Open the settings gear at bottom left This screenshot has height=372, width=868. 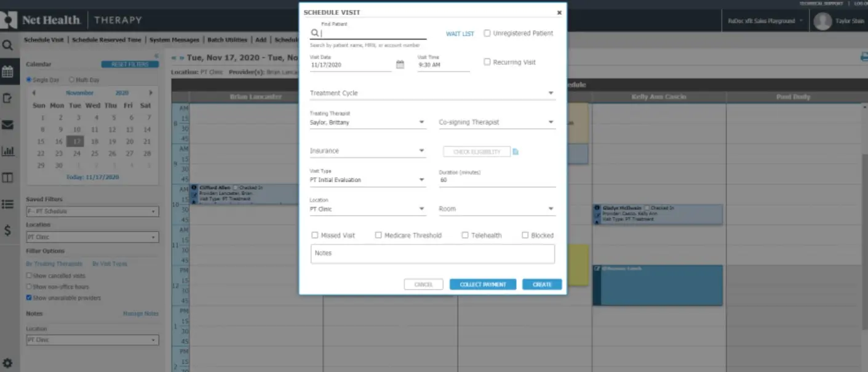point(8,363)
